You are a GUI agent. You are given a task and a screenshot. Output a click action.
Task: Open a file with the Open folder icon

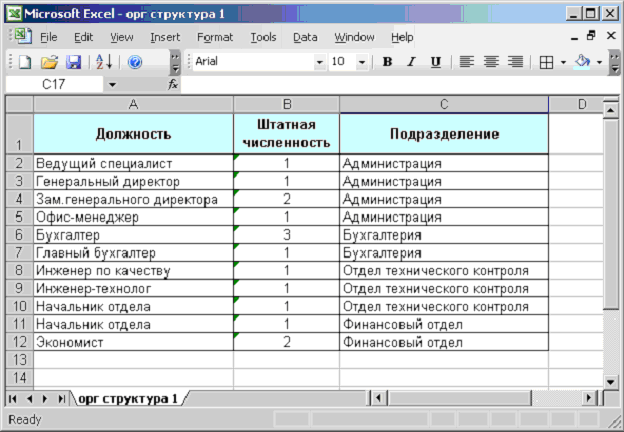click(49, 62)
